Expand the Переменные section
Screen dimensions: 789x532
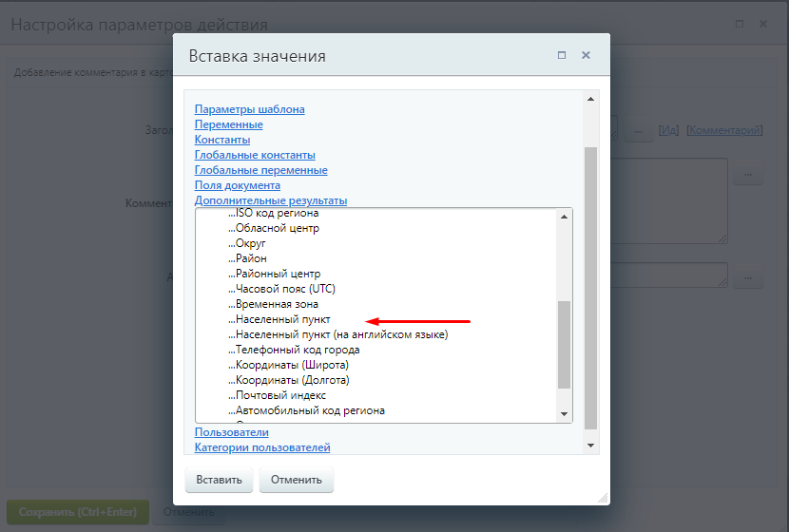click(228, 124)
